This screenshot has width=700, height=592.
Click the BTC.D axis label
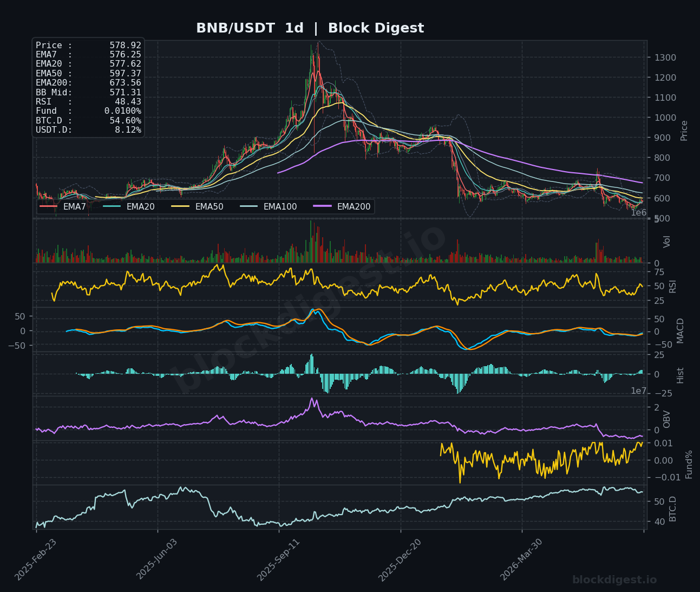coord(672,509)
